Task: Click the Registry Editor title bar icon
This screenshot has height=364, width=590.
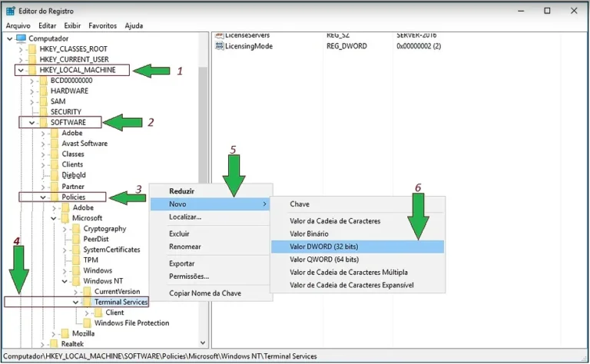Action: pos(10,11)
